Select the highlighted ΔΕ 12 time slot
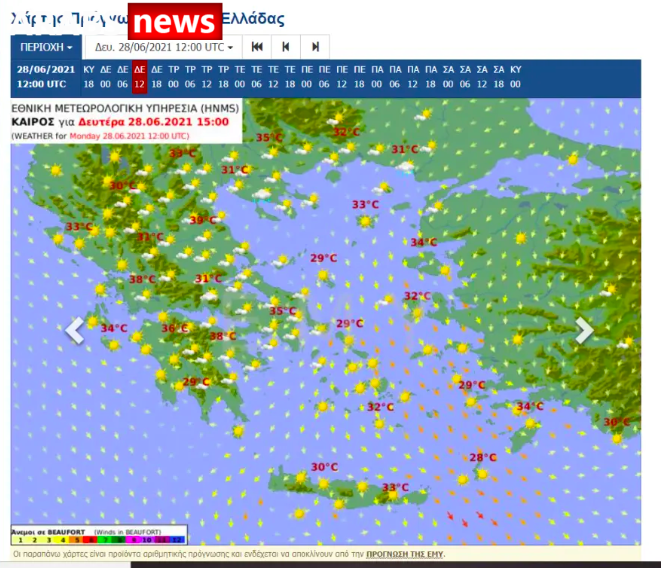Screen dimensions: 664x574 tap(140, 77)
